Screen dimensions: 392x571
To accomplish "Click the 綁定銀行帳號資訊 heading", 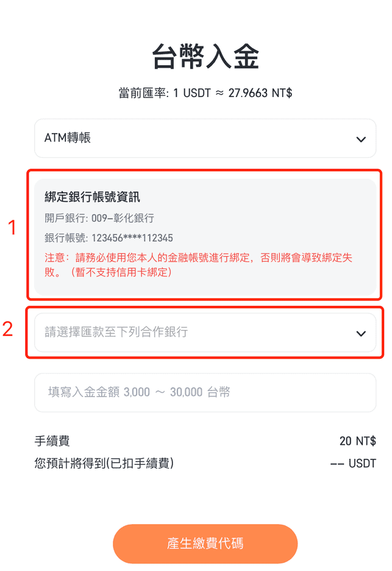I will pyautogui.click(x=92, y=197).
